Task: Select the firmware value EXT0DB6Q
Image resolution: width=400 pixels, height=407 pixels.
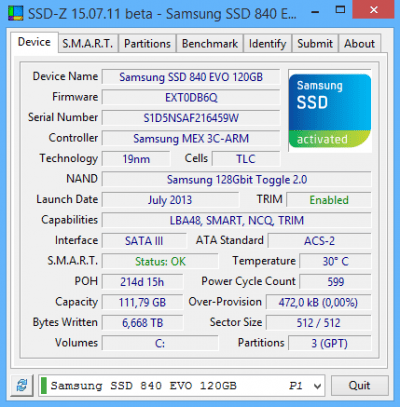Action: pyautogui.click(x=191, y=98)
